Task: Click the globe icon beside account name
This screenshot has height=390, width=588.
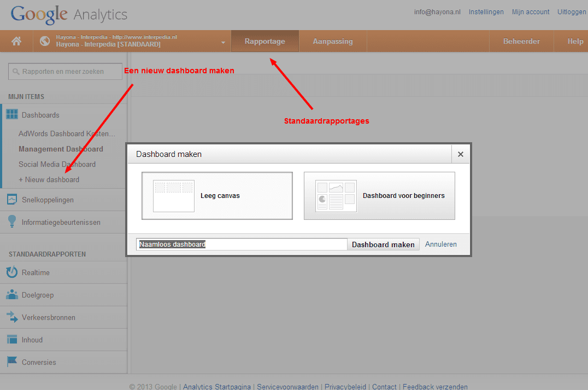Action: (45, 41)
